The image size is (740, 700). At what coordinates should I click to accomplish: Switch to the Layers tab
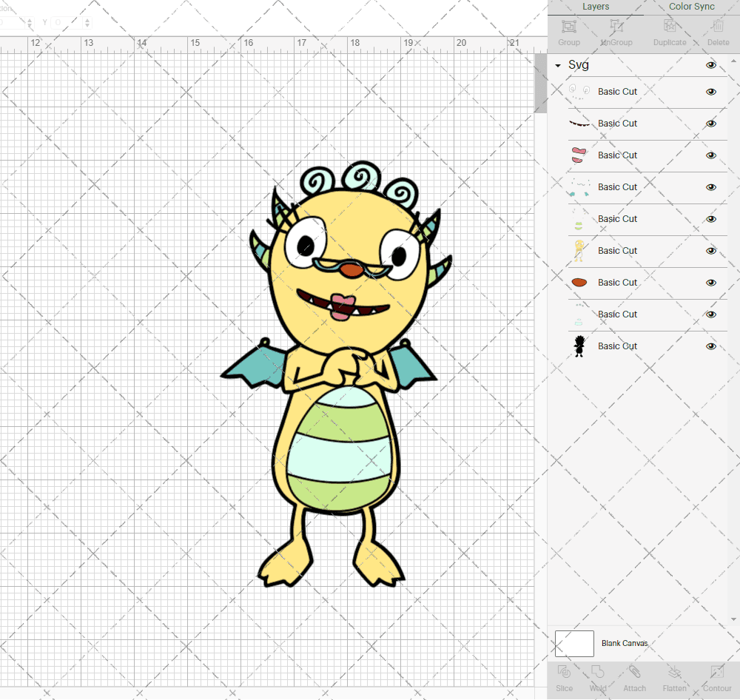pos(596,7)
